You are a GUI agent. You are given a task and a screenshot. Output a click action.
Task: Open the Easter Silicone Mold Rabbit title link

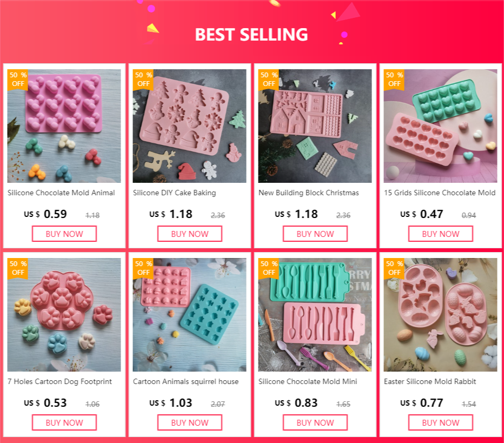coord(430,381)
